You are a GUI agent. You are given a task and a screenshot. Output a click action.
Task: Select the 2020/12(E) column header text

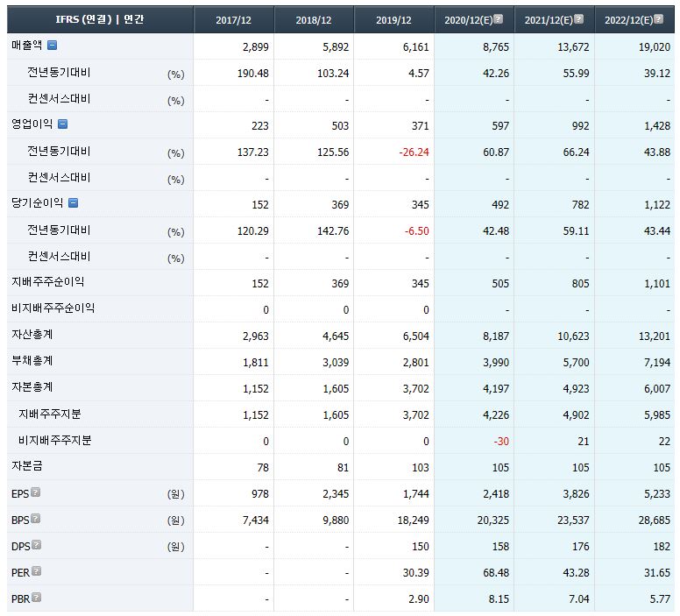468,20
